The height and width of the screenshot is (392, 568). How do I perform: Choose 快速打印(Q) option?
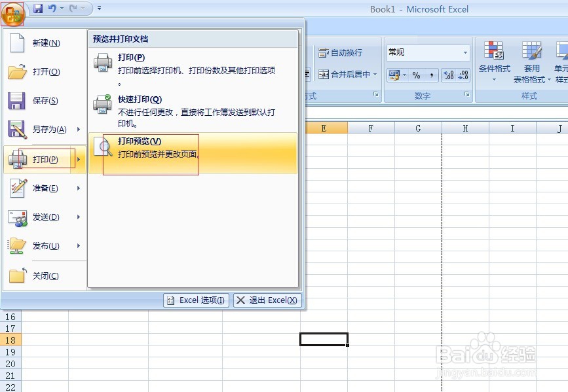click(x=193, y=111)
